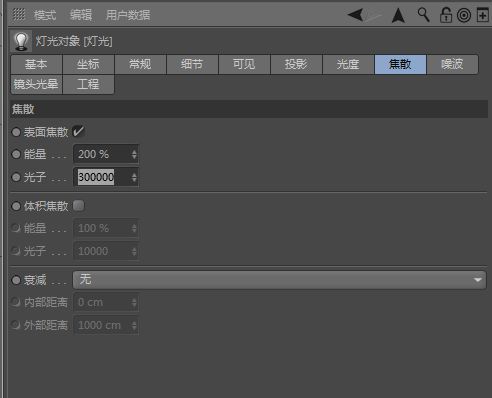Uncheck the 表面焦散 checkbox
Viewport: 492px width, 398px height.
(79, 131)
